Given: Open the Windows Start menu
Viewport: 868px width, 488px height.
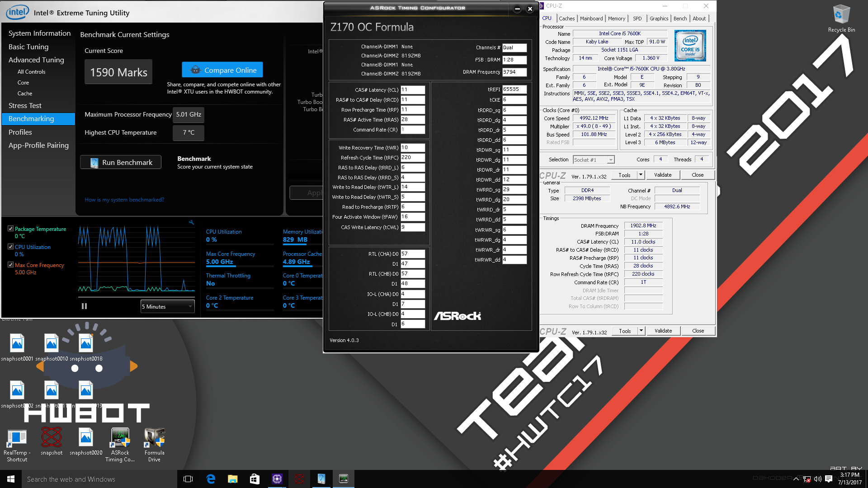Looking at the screenshot, I should coord(11,479).
